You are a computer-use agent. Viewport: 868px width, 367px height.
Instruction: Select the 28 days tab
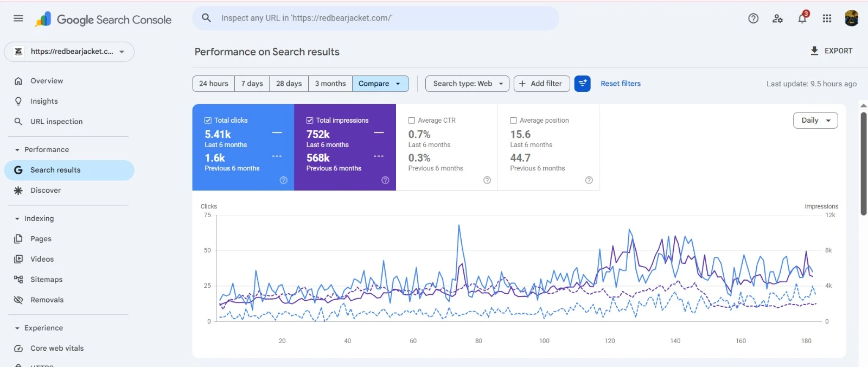click(289, 84)
